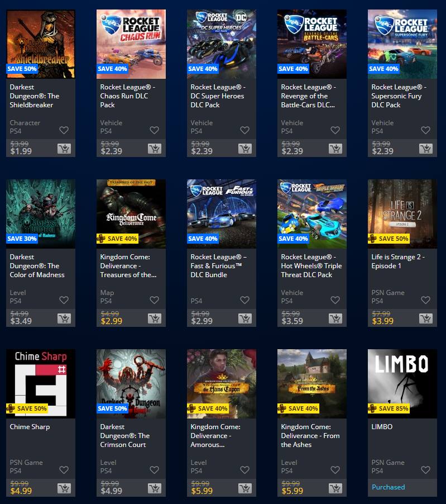Screen dimensions: 446x504
Task: Add Rocket League Chaos Run to cart
Action: (155, 149)
